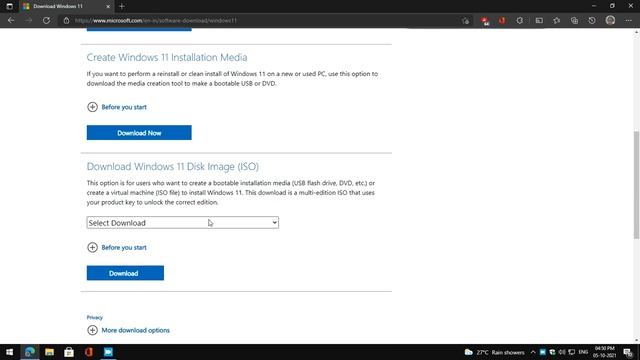Reload the Microsoft download page
Screen dimensions: 640x360
coord(46,20)
